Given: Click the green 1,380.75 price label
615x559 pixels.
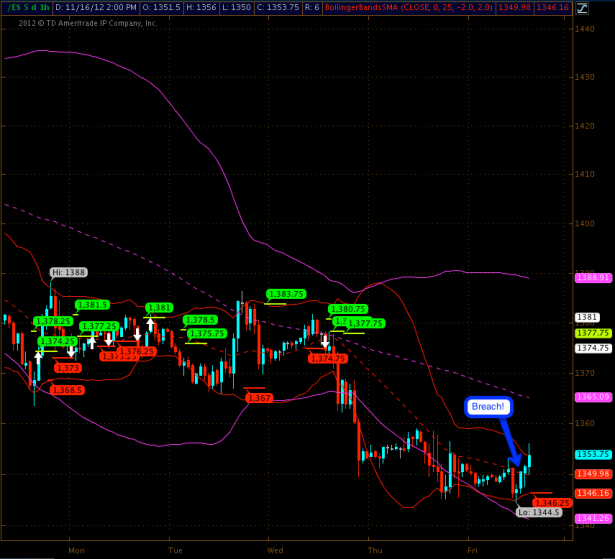Looking at the screenshot, I should click(347, 309).
